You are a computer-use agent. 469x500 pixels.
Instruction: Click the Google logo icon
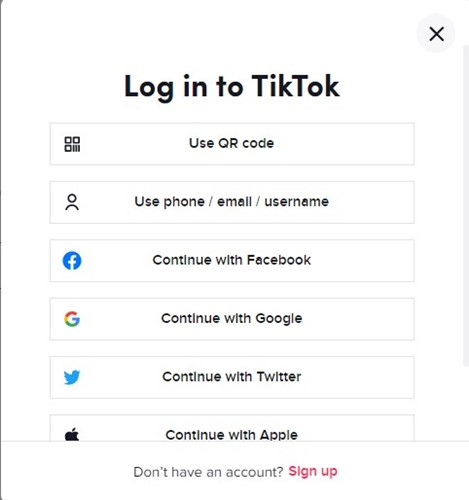(x=72, y=319)
